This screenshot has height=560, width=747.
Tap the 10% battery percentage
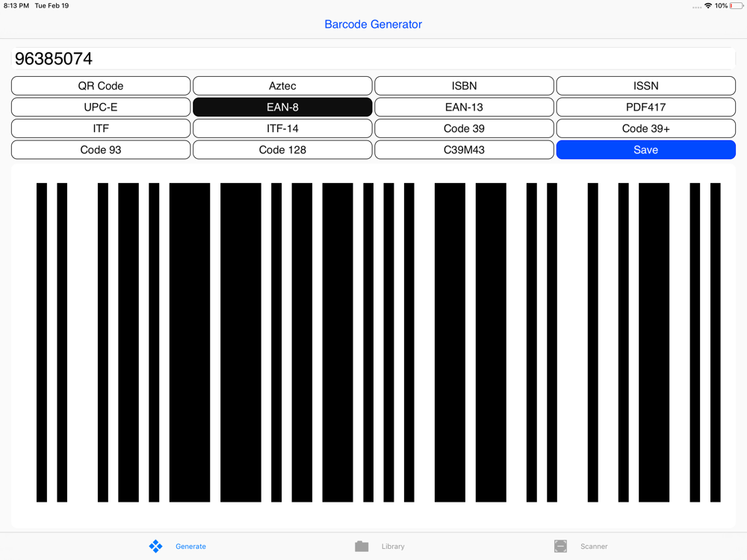(x=721, y=6)
